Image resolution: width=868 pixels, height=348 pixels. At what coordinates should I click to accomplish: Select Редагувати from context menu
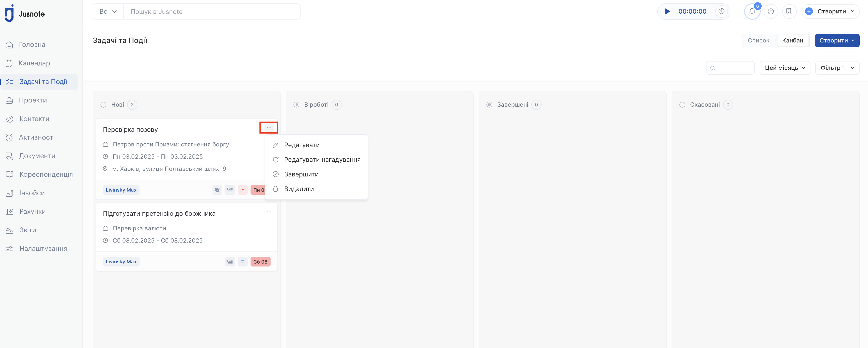pos(316,145)
